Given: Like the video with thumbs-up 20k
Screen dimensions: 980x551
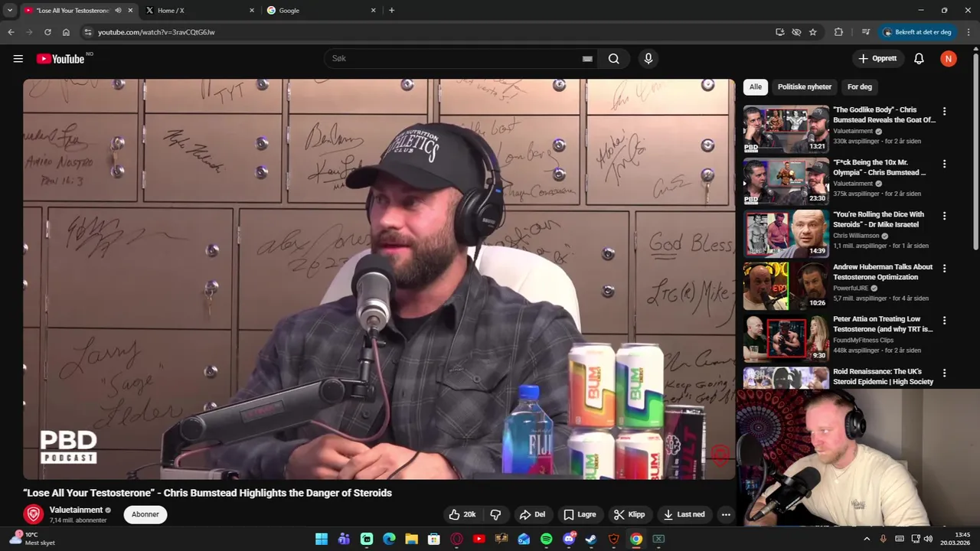Looking at the screenshot, I should [x=462, y=514].
